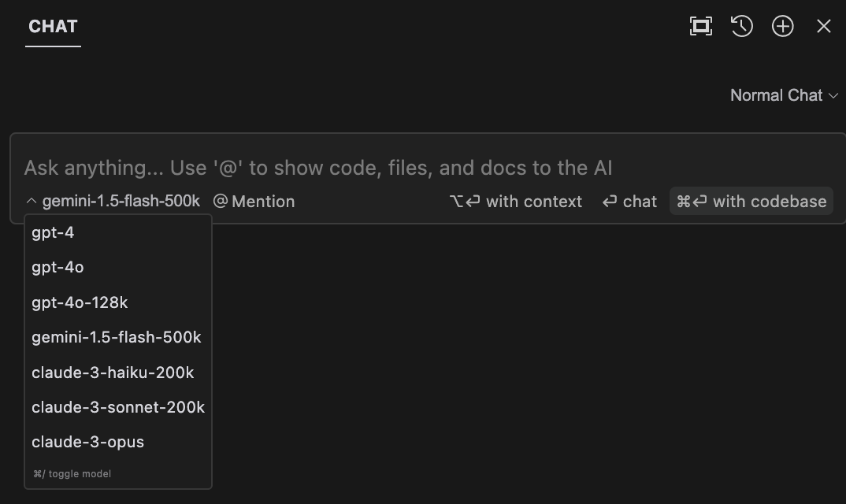The height and width of the screenshot is (504, 846).
Task: Click the toggle model shortcut hint
Action: [72, 474]
